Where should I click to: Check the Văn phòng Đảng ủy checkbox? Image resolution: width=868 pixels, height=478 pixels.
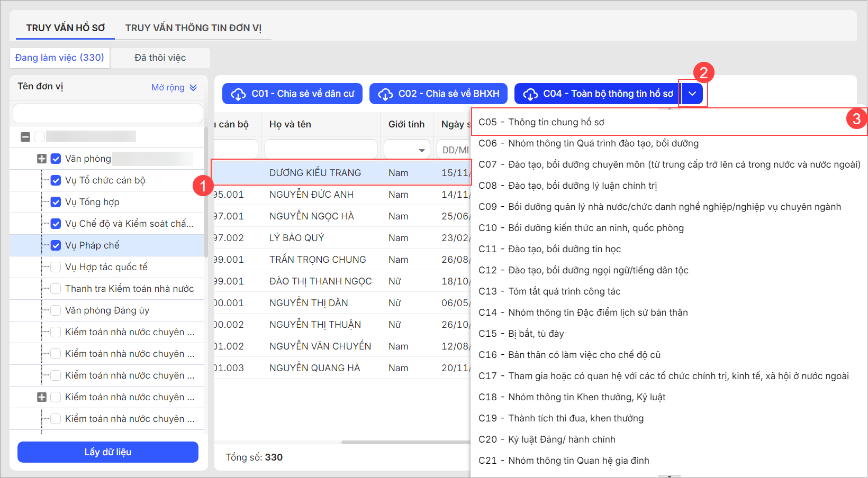click(x=56, y=310)
